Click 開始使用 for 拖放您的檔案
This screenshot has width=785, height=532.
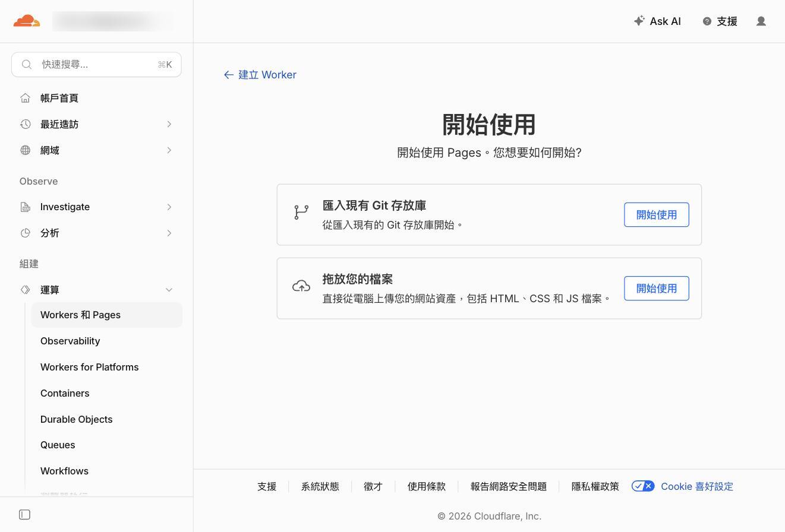(x=657, y=289)
